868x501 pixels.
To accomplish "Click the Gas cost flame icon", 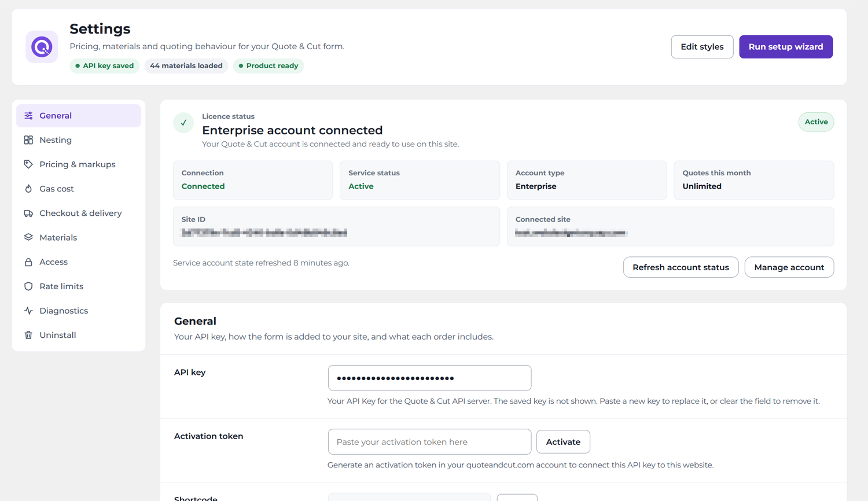I will [28, 189].
